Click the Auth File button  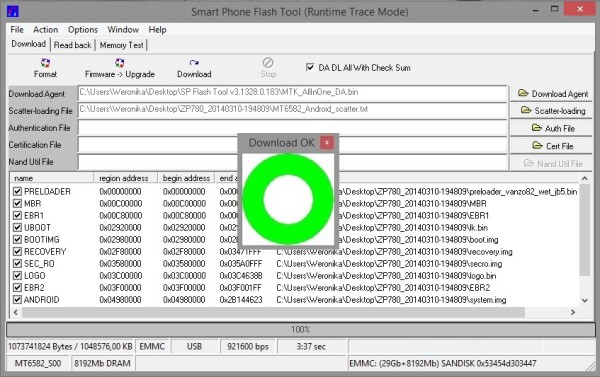point(551,128)
